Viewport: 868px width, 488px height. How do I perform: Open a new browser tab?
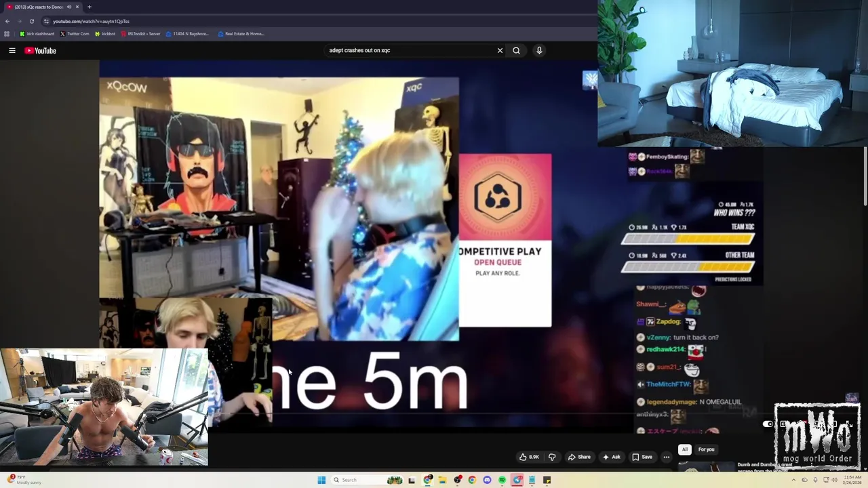pos(89,7)
